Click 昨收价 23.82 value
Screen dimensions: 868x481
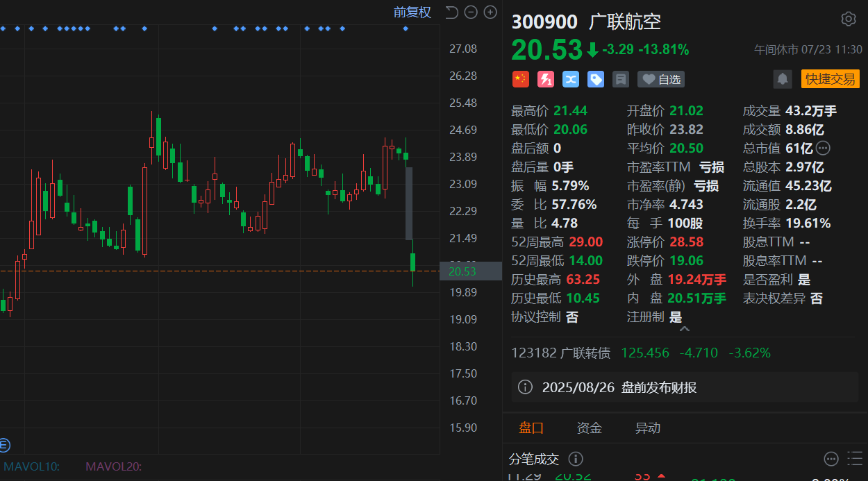(x=687, y=129)
